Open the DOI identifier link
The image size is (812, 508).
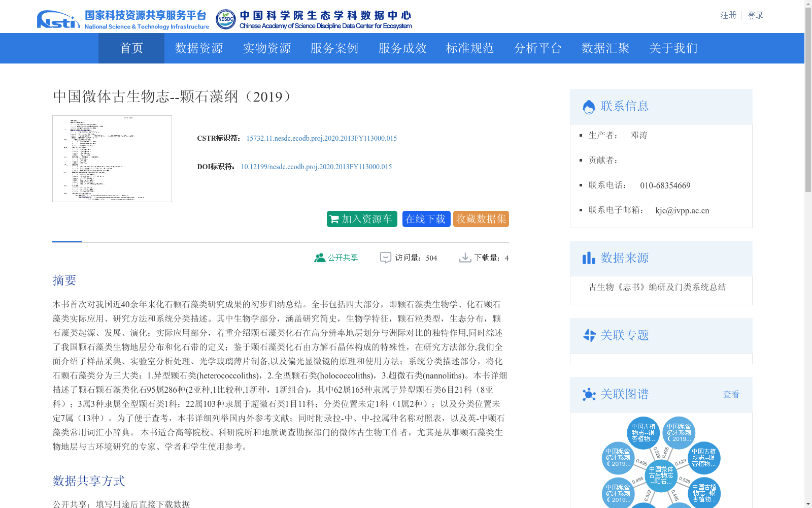click(316, 167)
